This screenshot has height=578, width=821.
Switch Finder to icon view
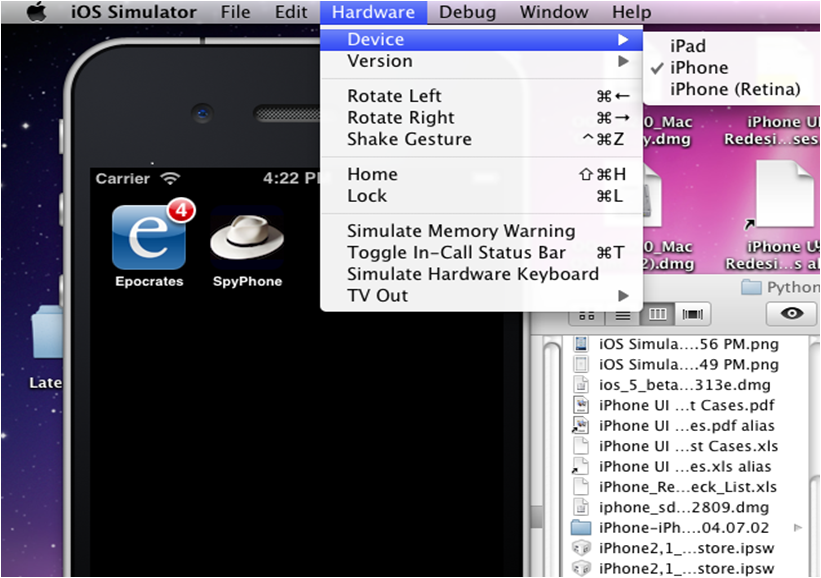[587, 314]
